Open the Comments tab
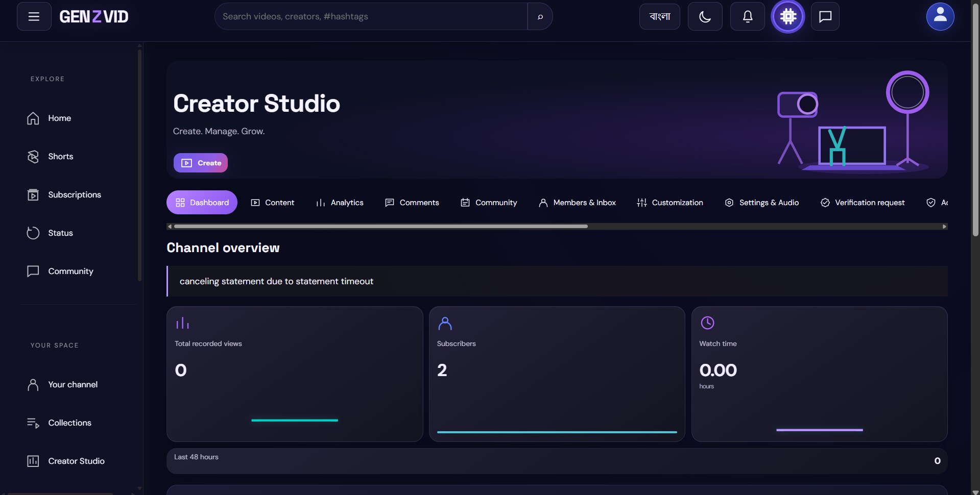980x495 pixels. [x=412, y=203]
